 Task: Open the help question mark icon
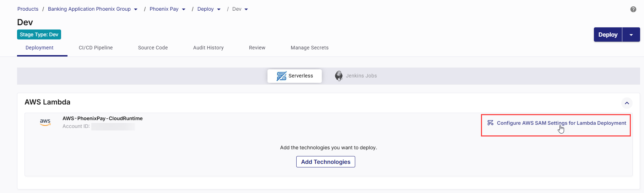[x=633, y=9]
